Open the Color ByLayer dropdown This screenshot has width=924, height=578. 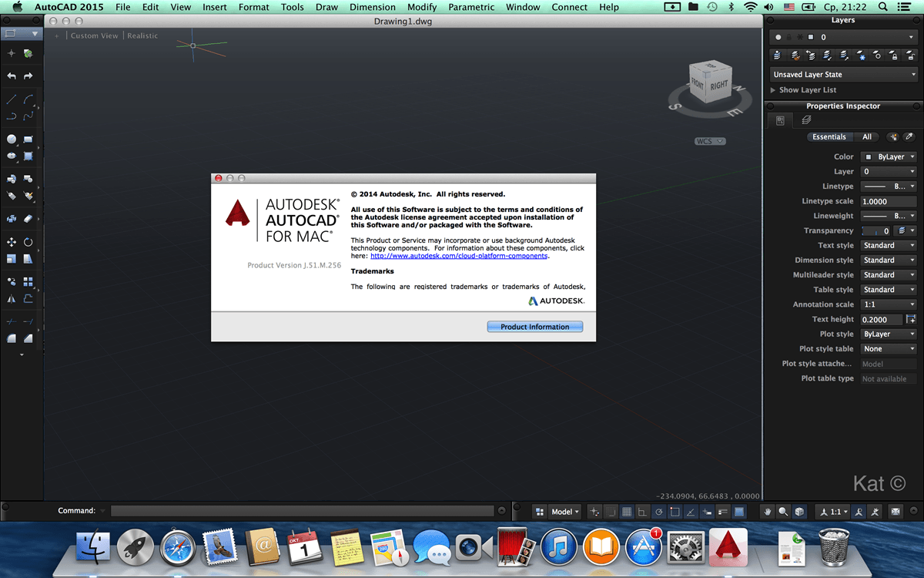(889, 156)
